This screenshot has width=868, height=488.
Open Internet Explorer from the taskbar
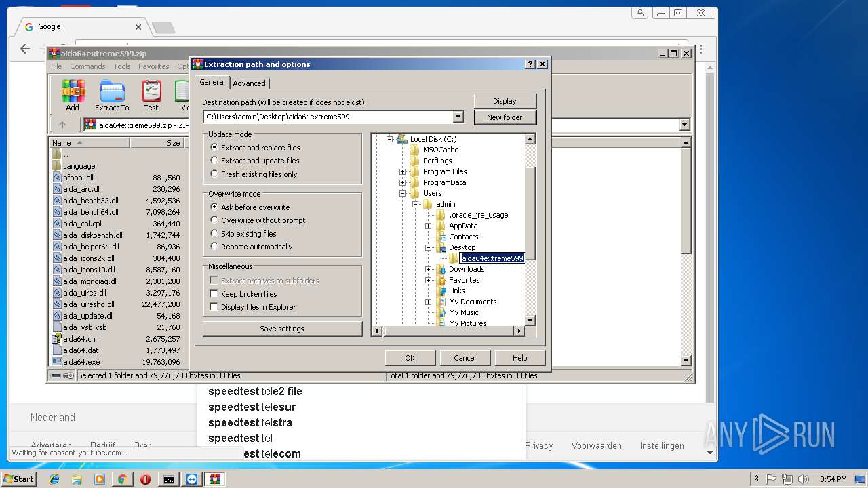tap(54, 479)
